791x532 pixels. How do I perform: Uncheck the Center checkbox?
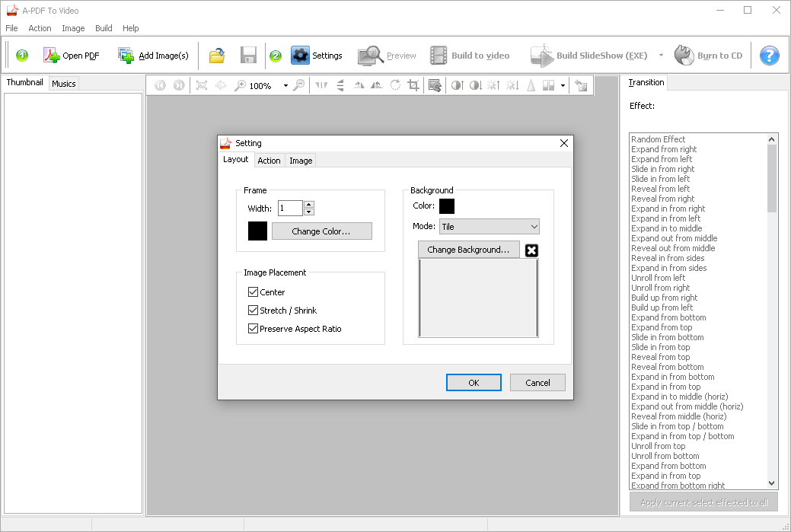coord(254,292)
